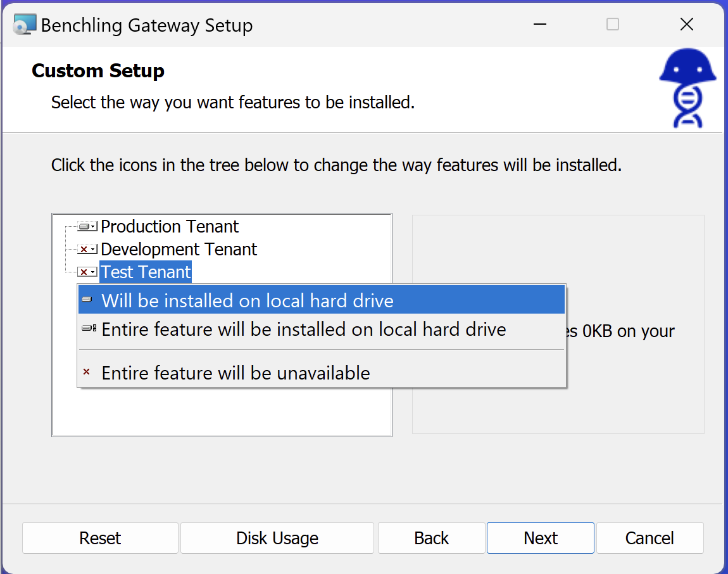Select the Production Tenant tree item
728x574 pixels.
point(170,227)
